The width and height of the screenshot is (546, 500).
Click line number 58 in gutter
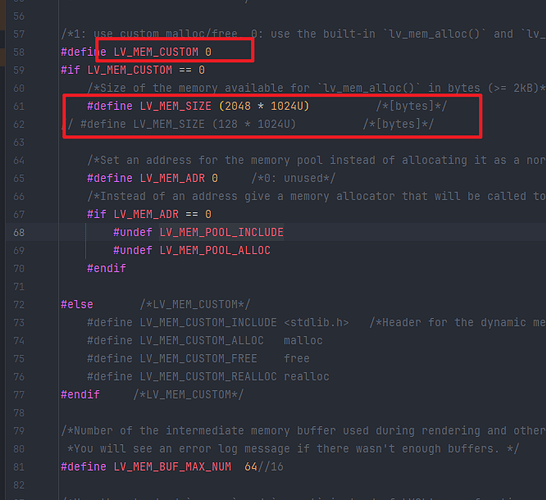[19, 52]
